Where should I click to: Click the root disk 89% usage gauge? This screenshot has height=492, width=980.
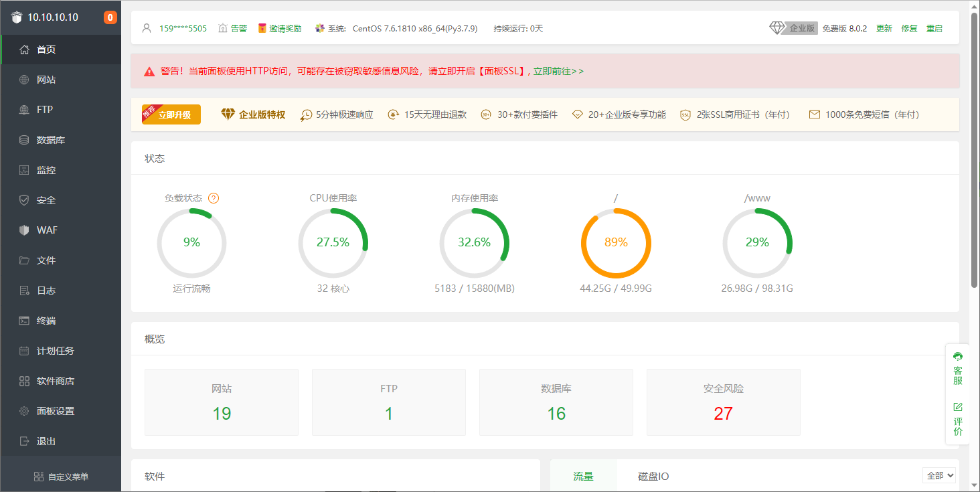[x=616, y=242]
